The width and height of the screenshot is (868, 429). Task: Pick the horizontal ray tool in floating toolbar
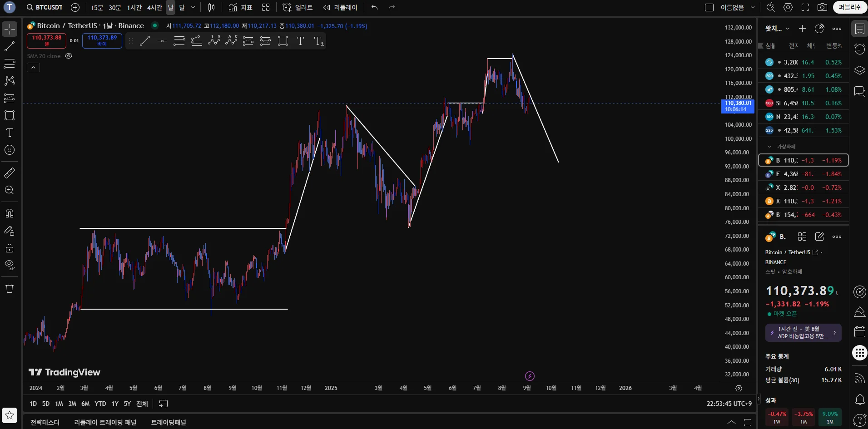pyautogui.click(x=162, y=41)
